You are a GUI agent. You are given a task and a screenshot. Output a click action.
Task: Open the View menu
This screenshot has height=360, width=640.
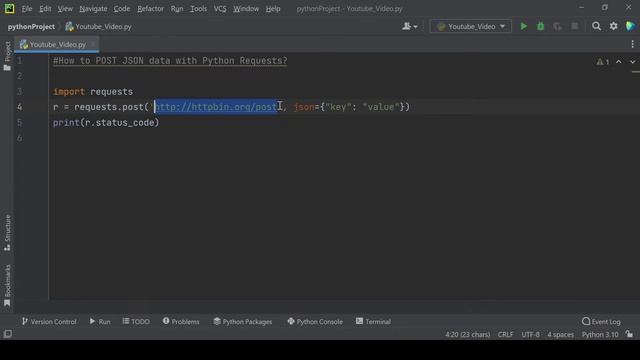pyautogui.click(x=65, y=9)
